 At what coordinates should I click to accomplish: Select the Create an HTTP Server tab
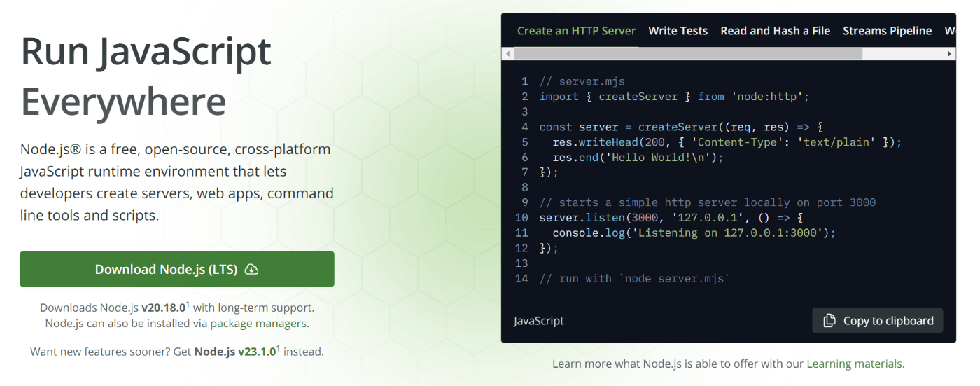(x=576, y=31)
